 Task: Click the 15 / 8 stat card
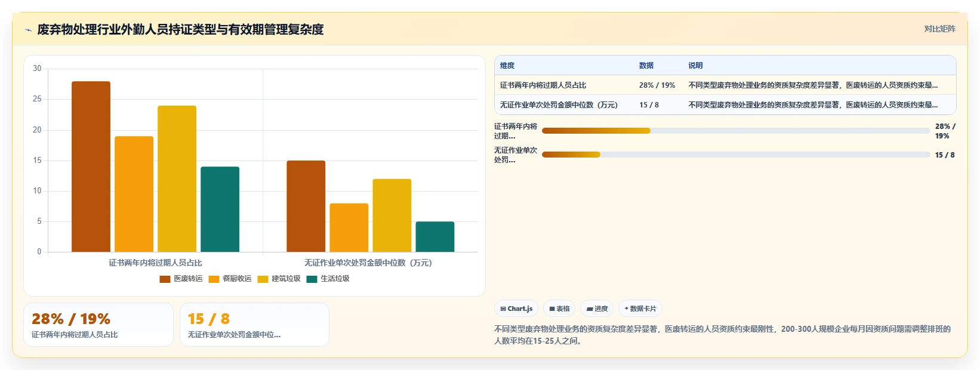[x=254, y=325]
